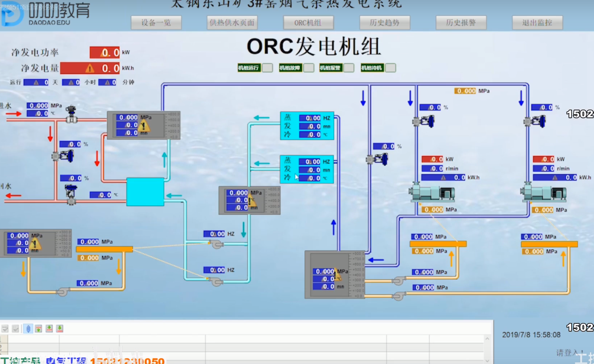Click the rightmost green download icon in bottom toolbar
The width and height of the screenshot is (594, 364).
point(59,328)
